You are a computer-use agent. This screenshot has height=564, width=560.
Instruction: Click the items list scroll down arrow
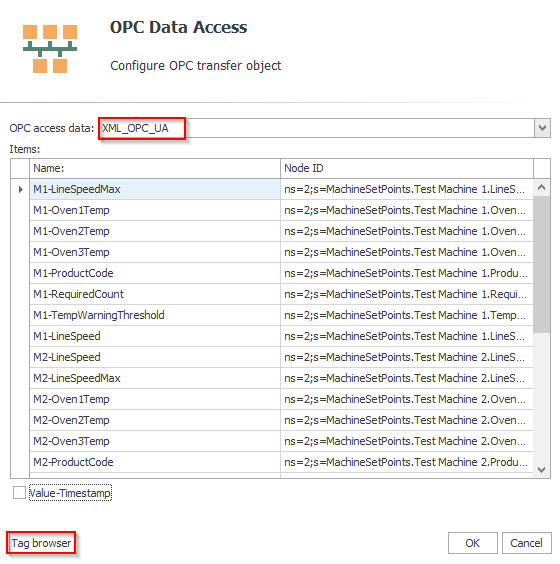click(542, 469)
